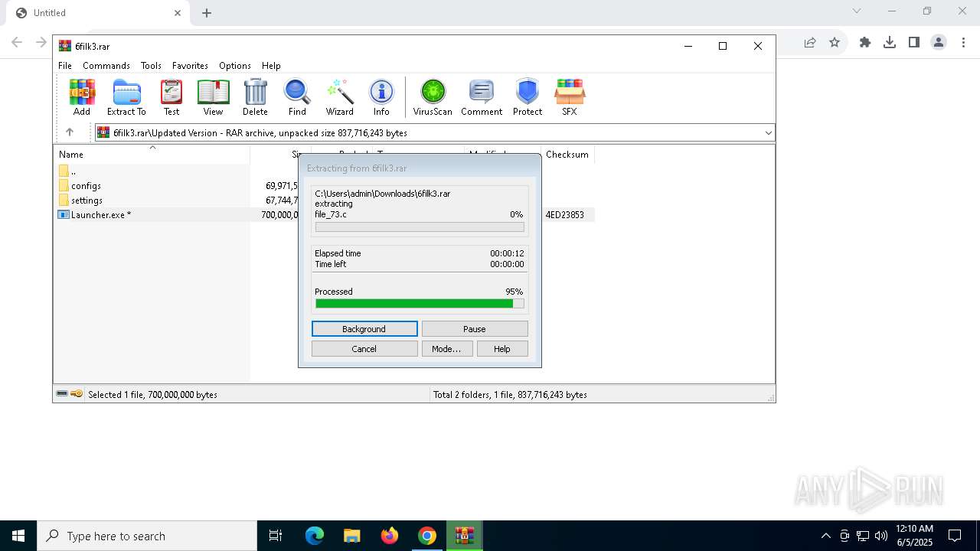
Task: Open the View toolbar icon
Action: click(x=213, y=97)
